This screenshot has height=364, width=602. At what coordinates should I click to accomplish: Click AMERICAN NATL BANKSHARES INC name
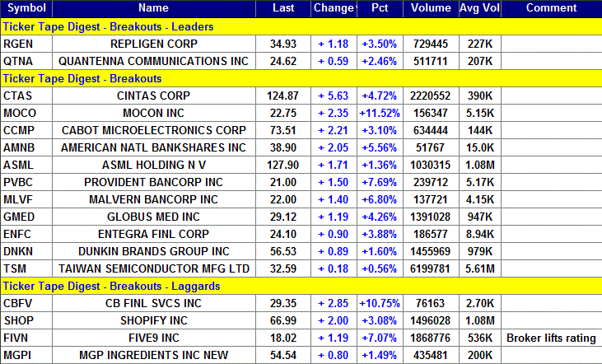pos(153,147)
